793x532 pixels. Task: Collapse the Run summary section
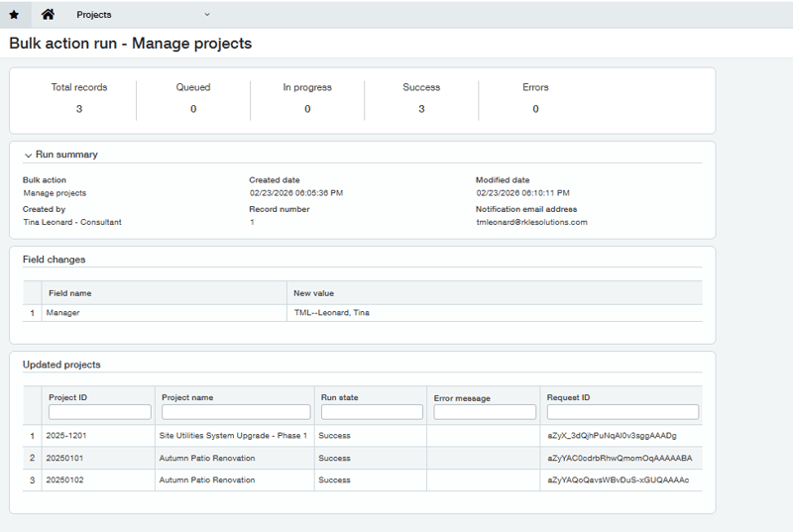29,156
